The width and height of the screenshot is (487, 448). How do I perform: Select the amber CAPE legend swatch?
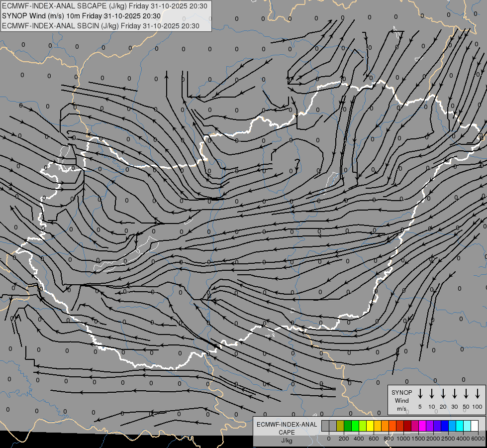(378, 426)
